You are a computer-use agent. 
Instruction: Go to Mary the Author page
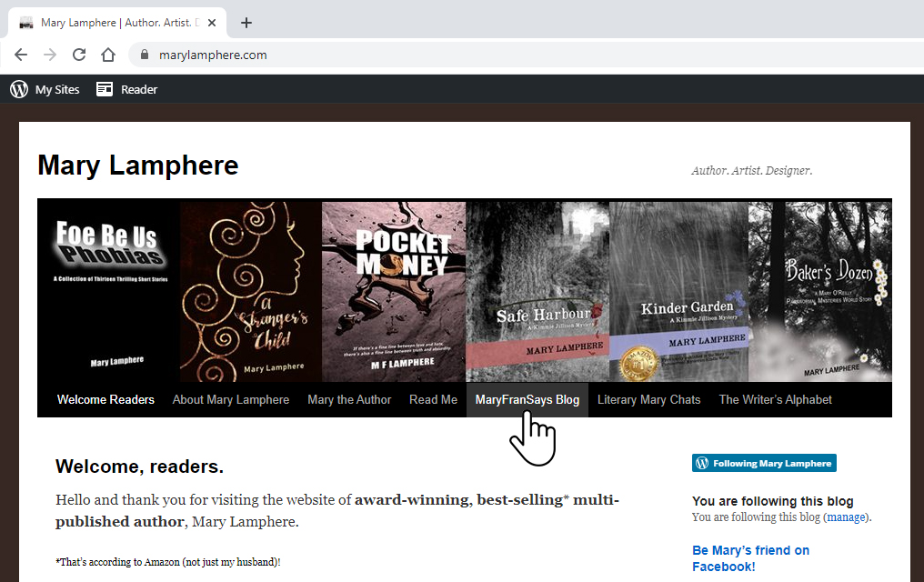coord(349,399)
